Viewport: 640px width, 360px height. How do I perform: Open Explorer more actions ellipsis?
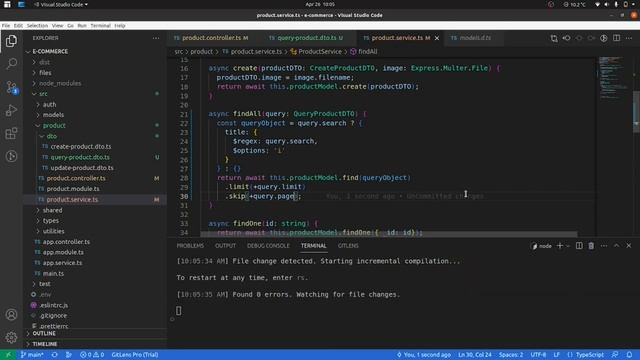(x=156, y=38)
